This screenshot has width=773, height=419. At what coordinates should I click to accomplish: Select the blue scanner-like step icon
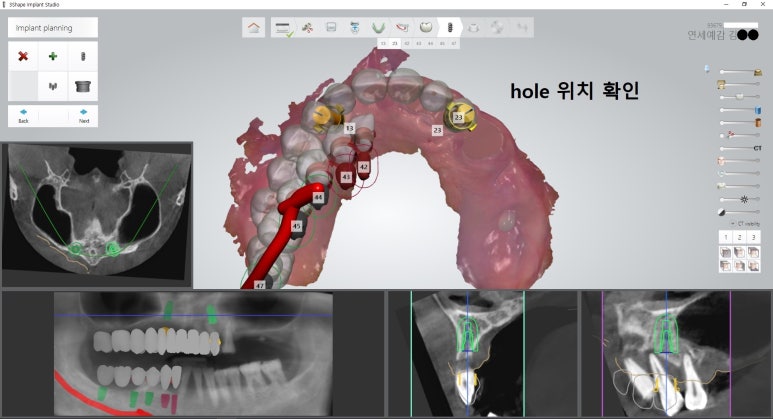pyautogui.click(x=354, y=27)
